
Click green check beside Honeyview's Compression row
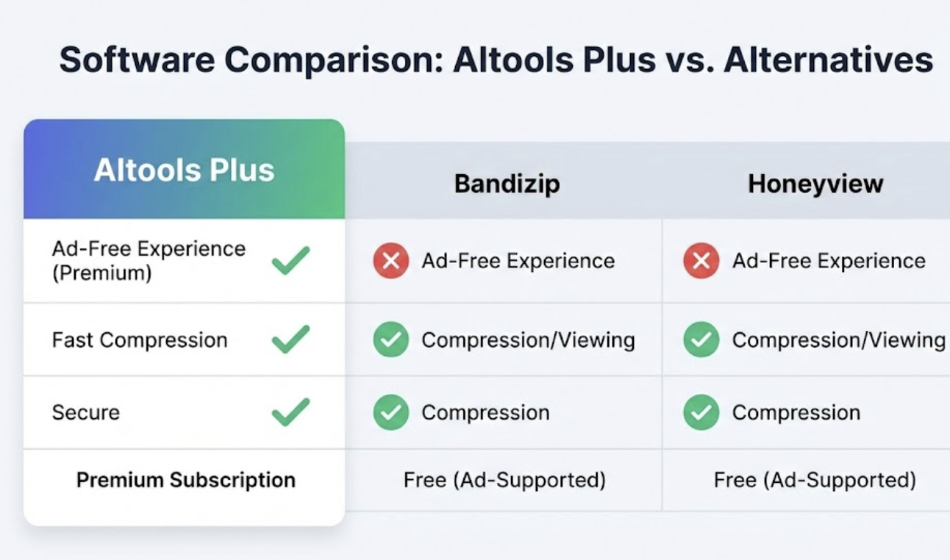click(701, 412)
